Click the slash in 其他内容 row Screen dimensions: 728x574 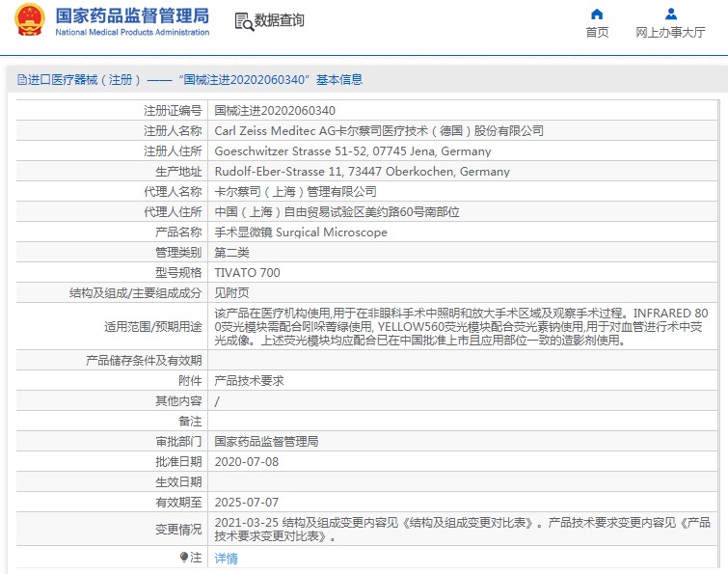(217, 401)
